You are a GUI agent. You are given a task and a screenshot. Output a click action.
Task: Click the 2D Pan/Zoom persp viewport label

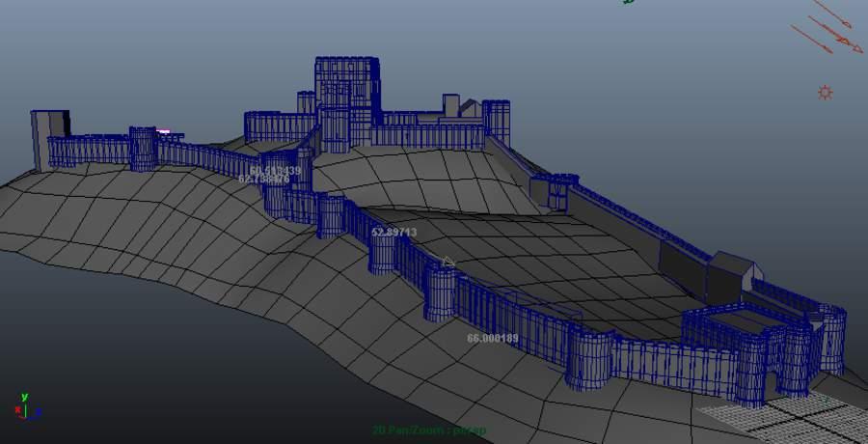pyautogui.click(x=428, y=430)
